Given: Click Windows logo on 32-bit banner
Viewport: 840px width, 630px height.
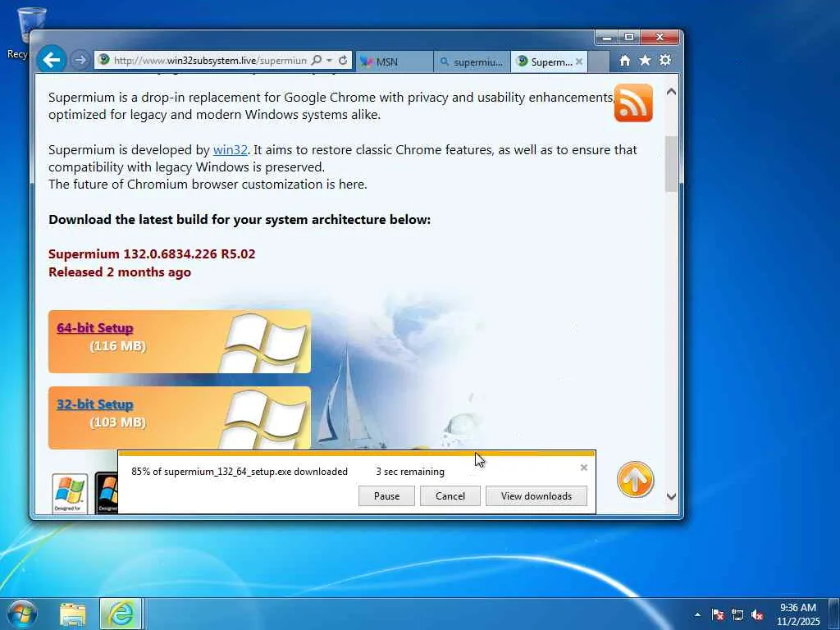Looking at the screenshot, I should pos(265,419).
